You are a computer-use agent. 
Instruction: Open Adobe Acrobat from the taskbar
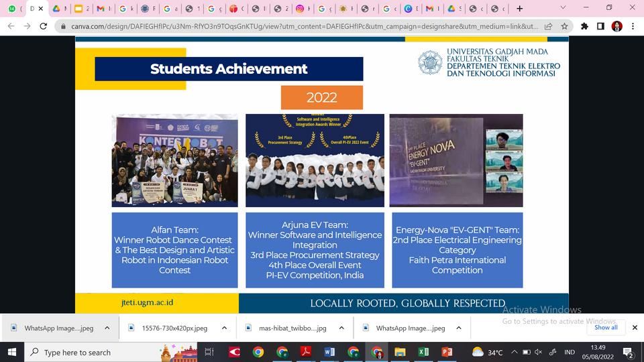coord(306,352)
